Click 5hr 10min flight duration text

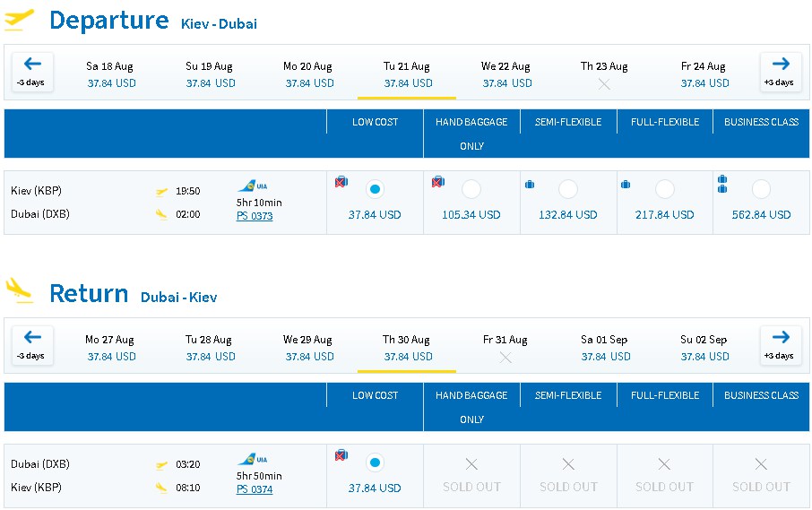pyautogui.click(x=259, y=203)
